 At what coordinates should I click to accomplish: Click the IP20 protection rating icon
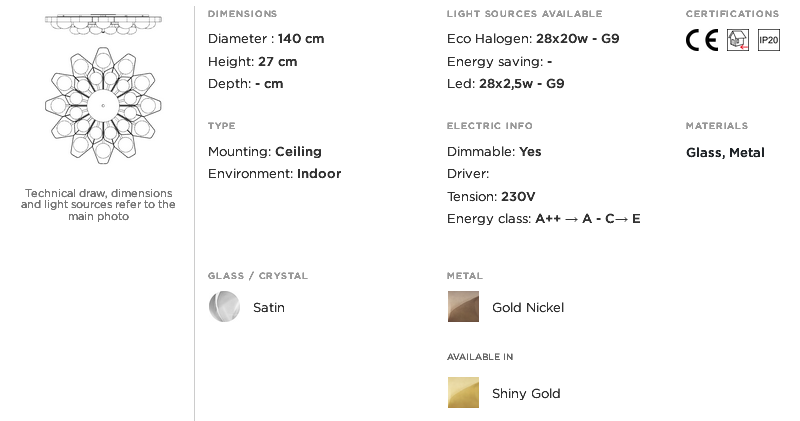pos(768,41)
